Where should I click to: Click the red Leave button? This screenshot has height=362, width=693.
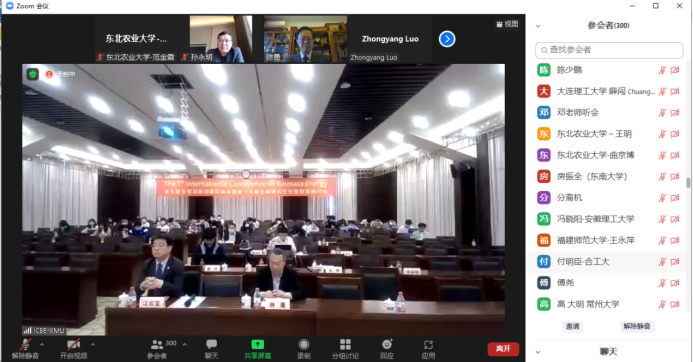coord(503,349)
